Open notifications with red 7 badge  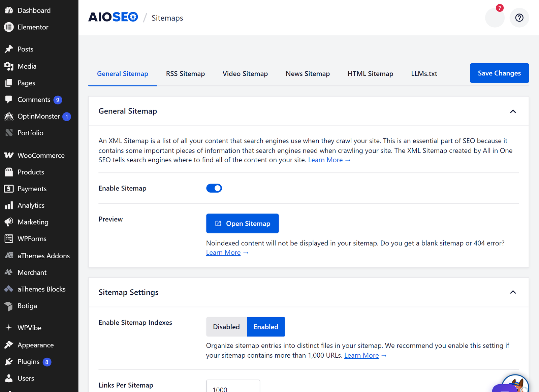(x=495, y=18)
